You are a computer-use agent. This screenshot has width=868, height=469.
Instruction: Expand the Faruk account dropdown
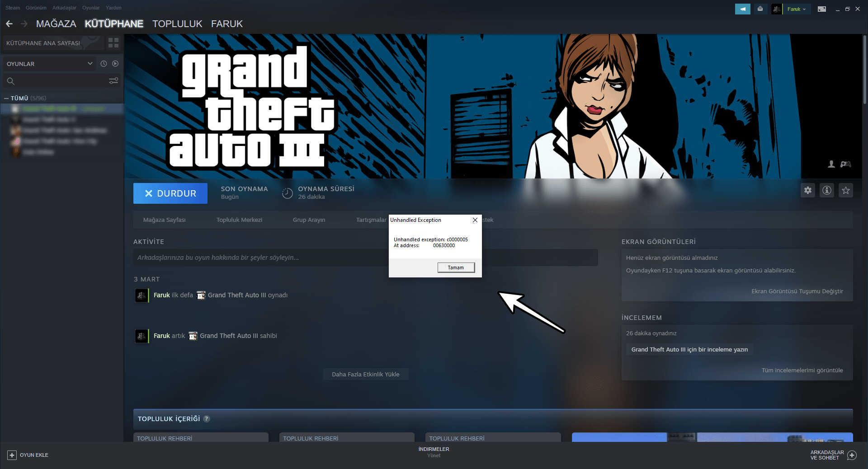(x=797, y=9)
